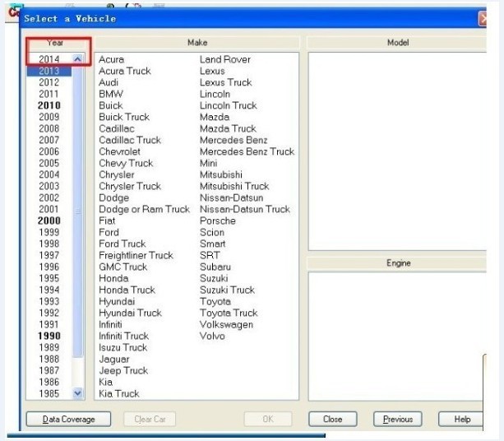Select GMC Truck make
504x441 pixels.
point(123,267)
